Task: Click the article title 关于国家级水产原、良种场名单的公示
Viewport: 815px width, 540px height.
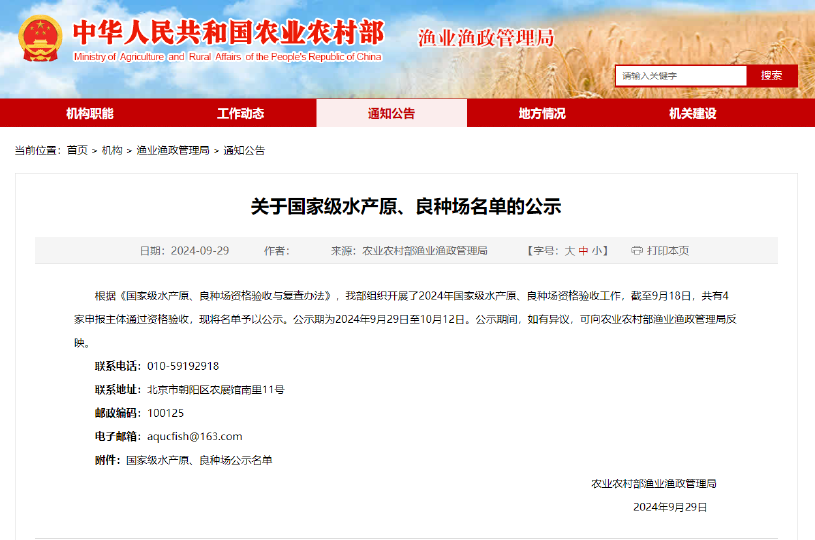Action: tap(406, 207)
